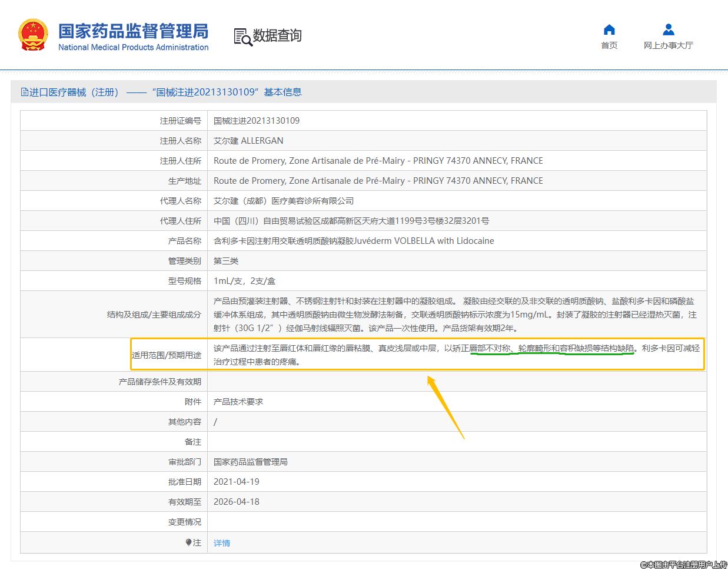Click the home house icon
The height and width of the screenshot is (569, 728).
609,30
